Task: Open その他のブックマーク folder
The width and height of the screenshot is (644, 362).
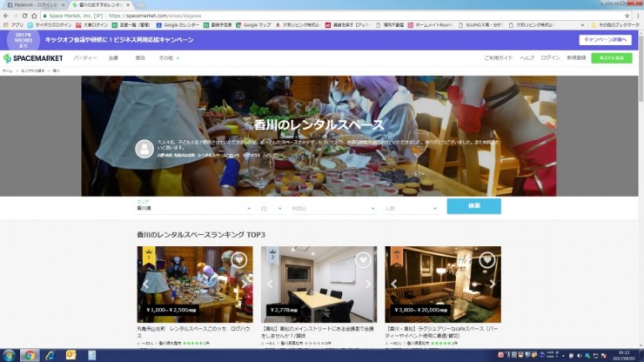Action: (x=614, y=25)
